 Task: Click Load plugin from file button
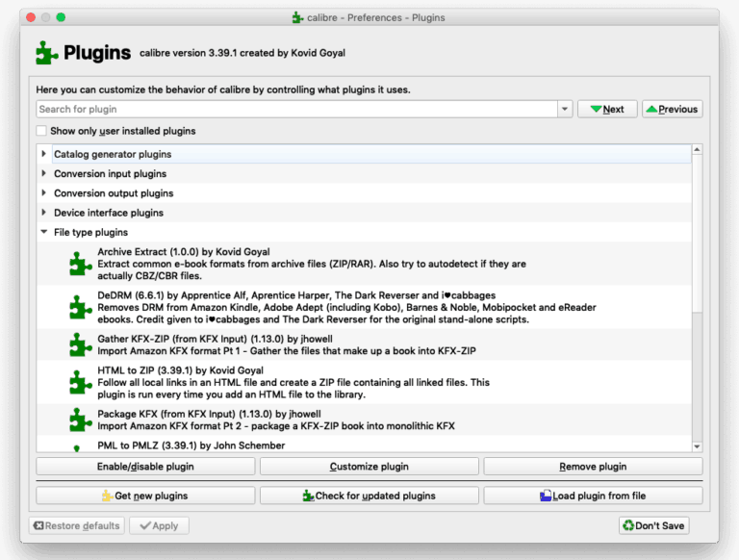(593, 496)
